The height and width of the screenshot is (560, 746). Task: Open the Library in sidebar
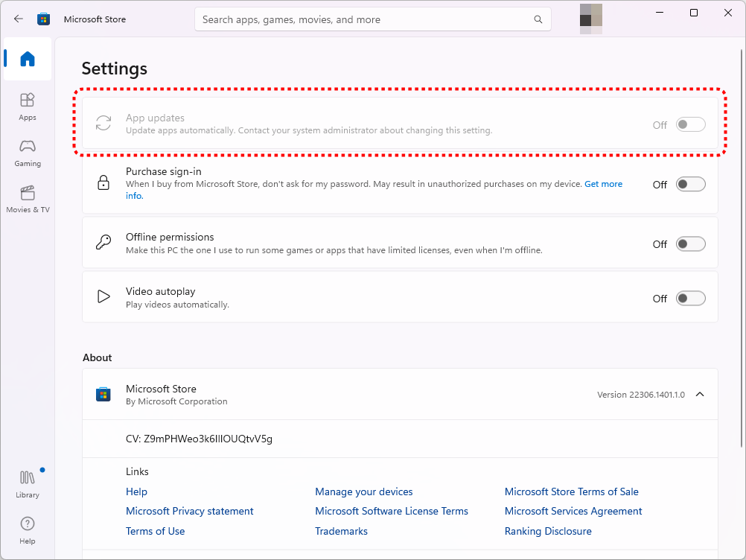tap(28, 484)
